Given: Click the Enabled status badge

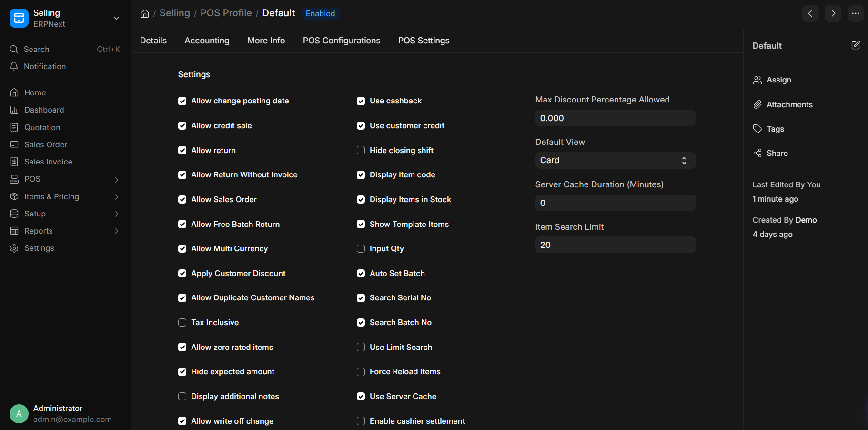Looking at the screenshot, I should (320, 13).
